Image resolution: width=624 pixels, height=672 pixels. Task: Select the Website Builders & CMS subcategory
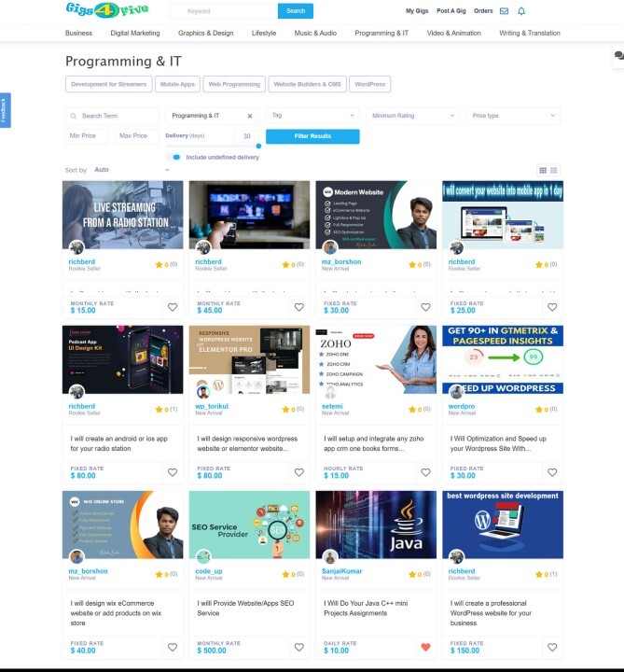[307, 84]
